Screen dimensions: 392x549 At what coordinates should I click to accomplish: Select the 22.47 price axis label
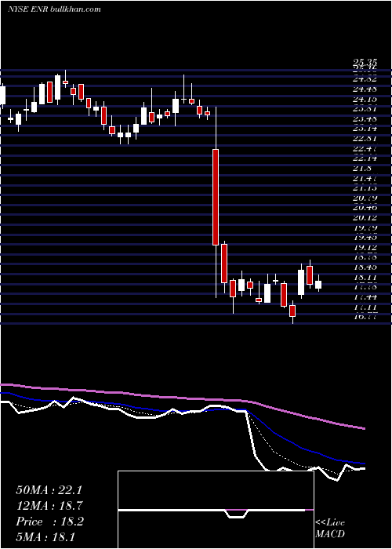coord(365,149)
